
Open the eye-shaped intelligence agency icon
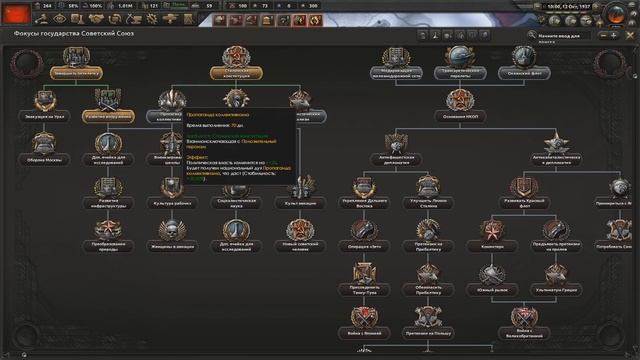click(60, 19)
